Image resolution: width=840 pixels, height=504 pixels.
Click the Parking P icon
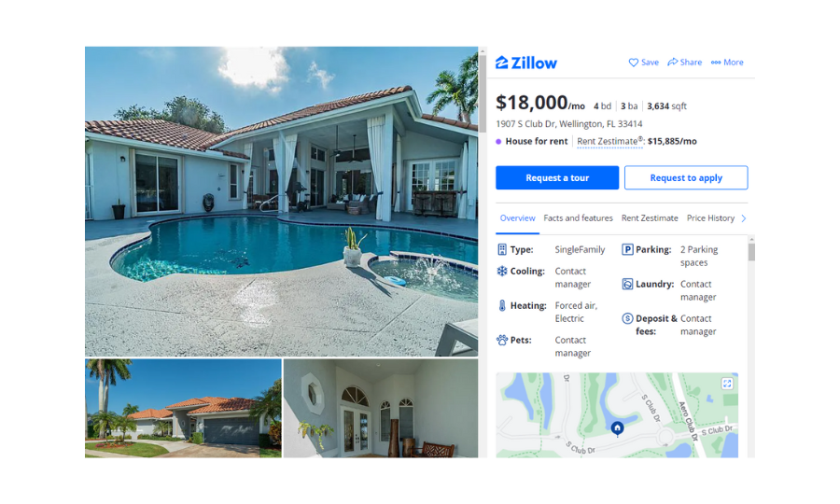[x=627, y=249]
